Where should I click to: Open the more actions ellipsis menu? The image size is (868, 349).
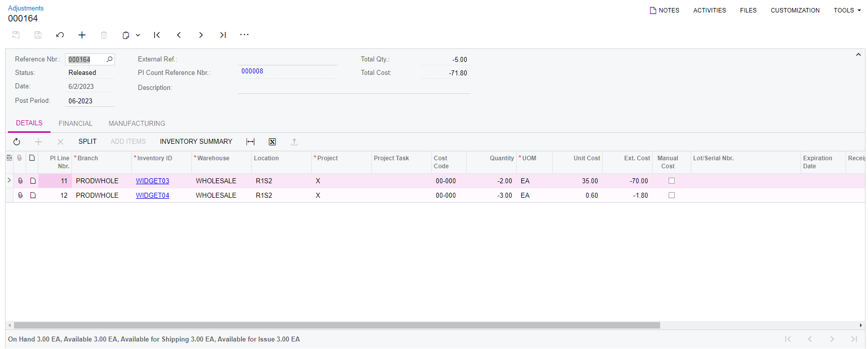point(244,35)
